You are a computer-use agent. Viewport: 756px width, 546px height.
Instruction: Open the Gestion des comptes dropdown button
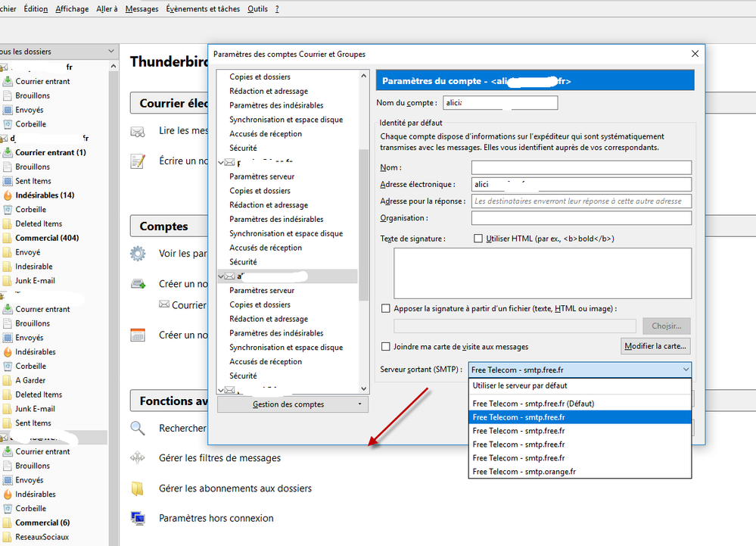pos(293,404)
